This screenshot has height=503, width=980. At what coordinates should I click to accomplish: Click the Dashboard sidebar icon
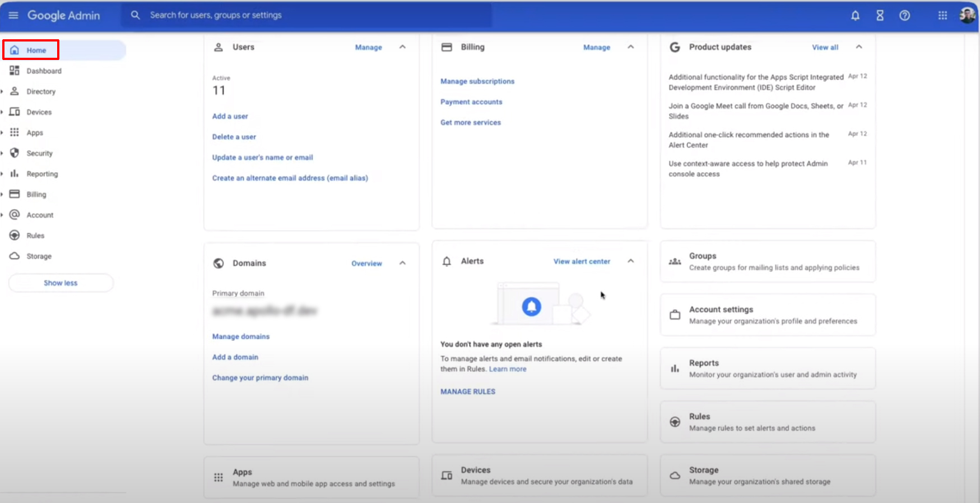point(15,71)
